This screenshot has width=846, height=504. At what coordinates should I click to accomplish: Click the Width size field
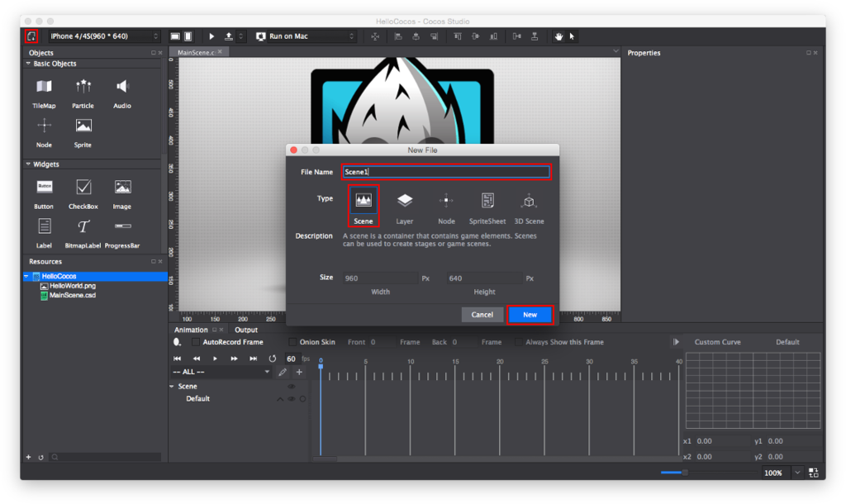coord(380,278)
